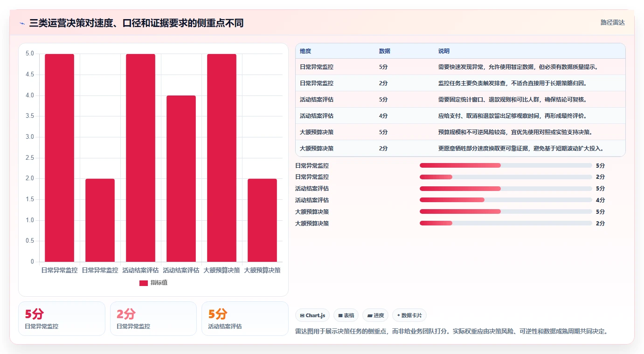Select the 大额预算决策 chart bar with value 2
This screenshot has height=354, width=644.
click(262, 220)
